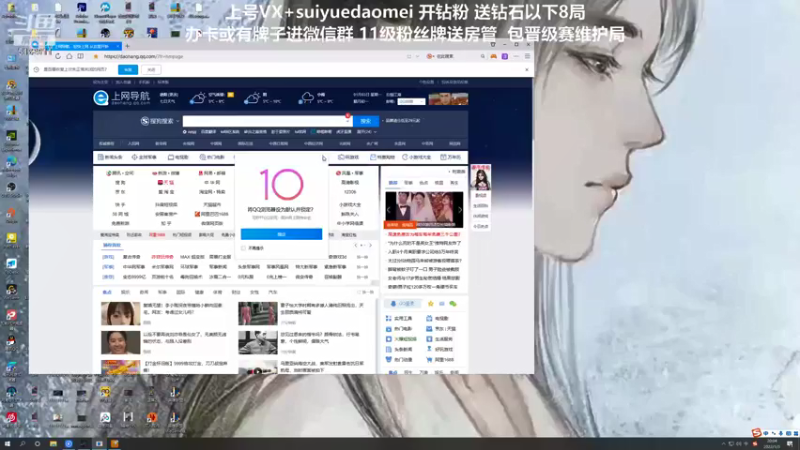Click blue button in browser info bar
The width and height of the screenshot is (800, 450).
pyautogui.click(x=128, y=69)
